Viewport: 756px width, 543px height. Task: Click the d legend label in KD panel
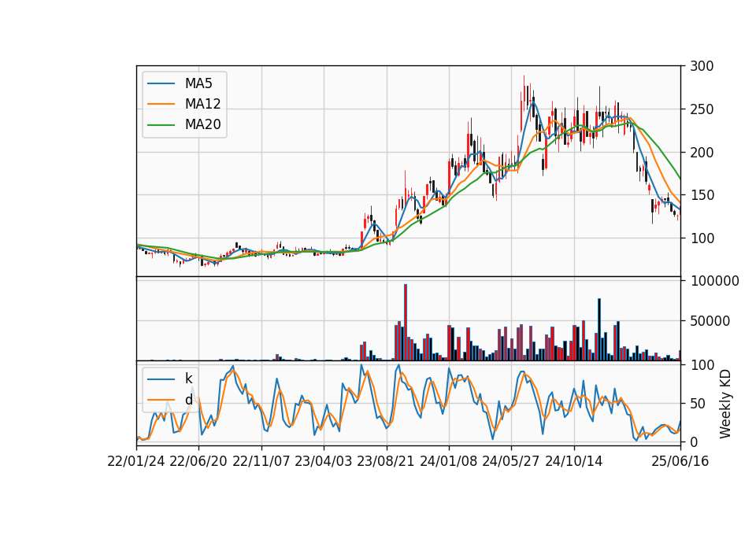click(188, 400)
